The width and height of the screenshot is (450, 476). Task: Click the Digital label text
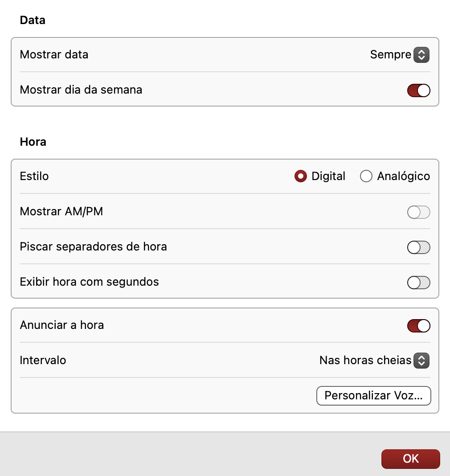[x=328, y=176]
